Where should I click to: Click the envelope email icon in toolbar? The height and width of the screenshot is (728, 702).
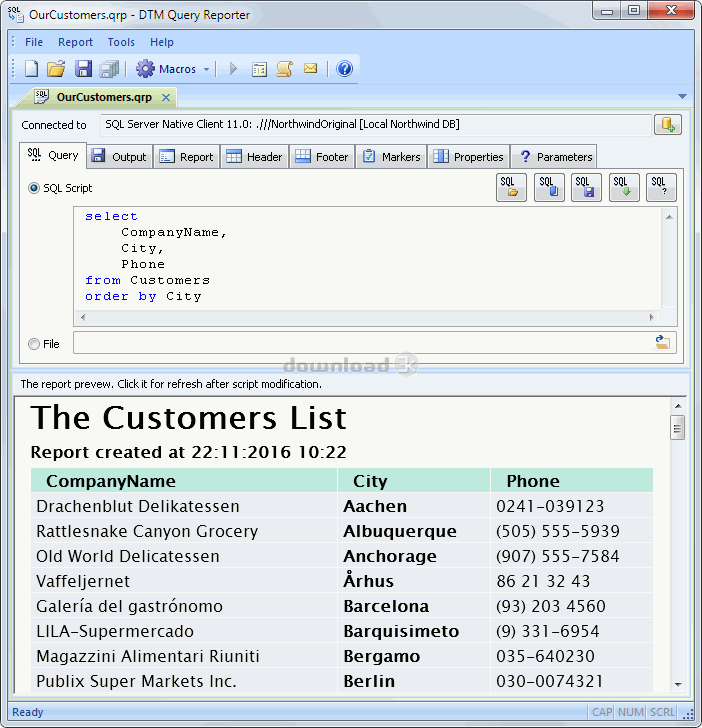coord(310,69)
